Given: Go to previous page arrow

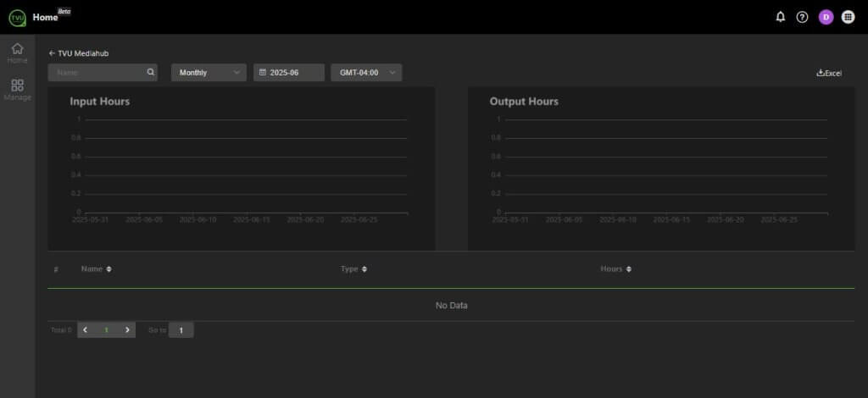Looking at the screenshot, I should 86,329.
